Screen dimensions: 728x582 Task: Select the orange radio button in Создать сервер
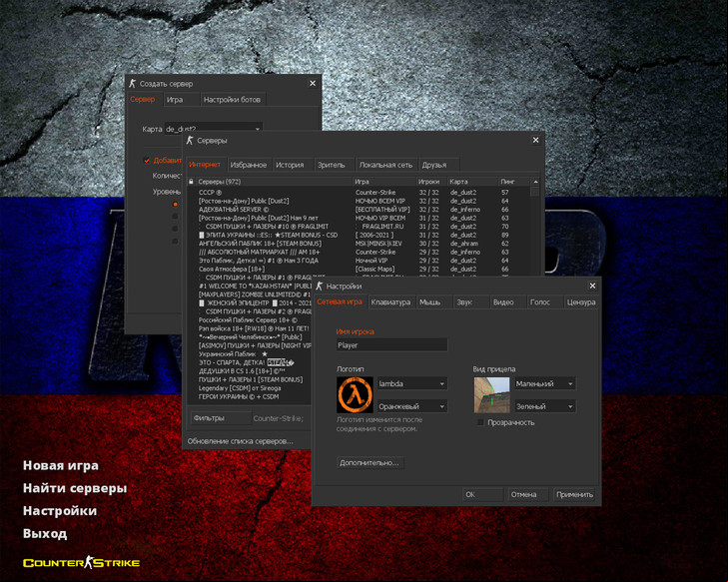(175, 205)
